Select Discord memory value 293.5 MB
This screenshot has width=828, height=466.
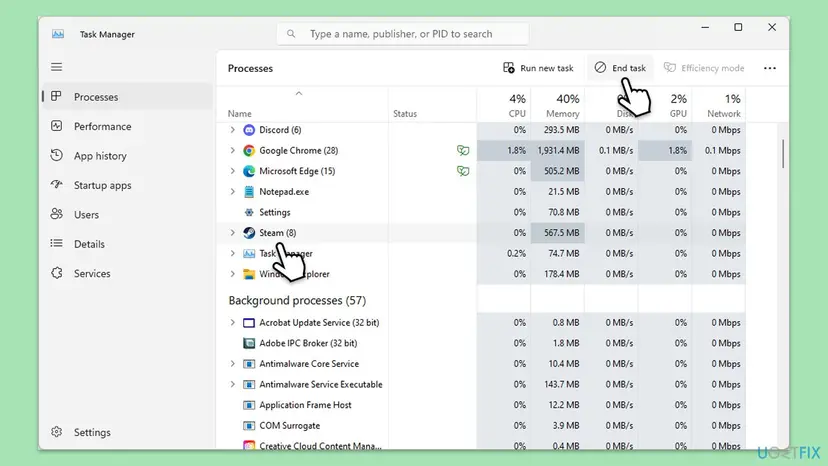[x=558, y=130]
